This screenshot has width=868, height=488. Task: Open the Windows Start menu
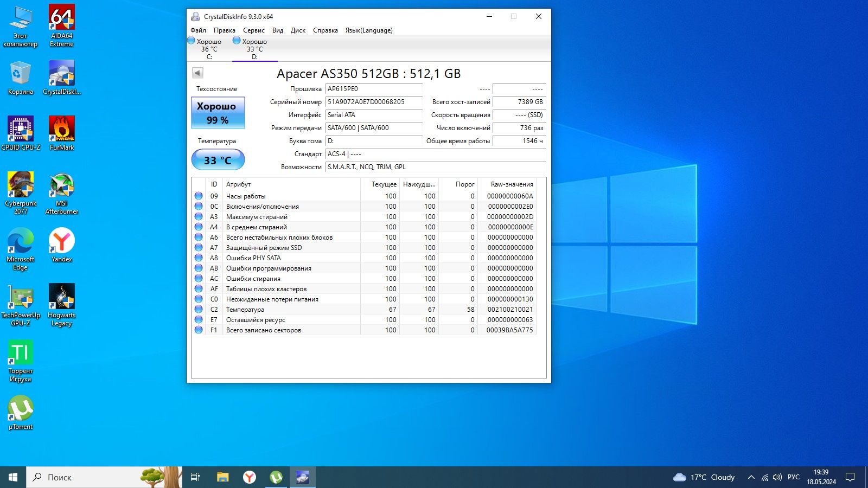click(x=13, y=477)
